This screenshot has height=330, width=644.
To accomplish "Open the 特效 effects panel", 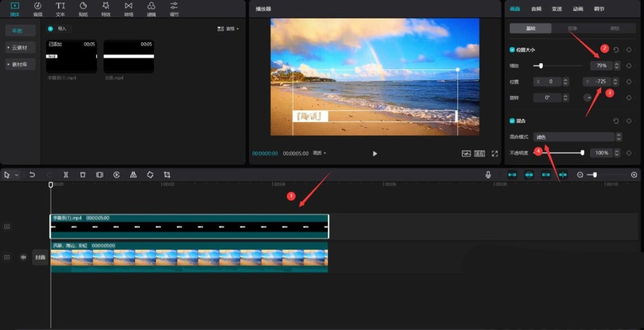I will coord(106,8).
